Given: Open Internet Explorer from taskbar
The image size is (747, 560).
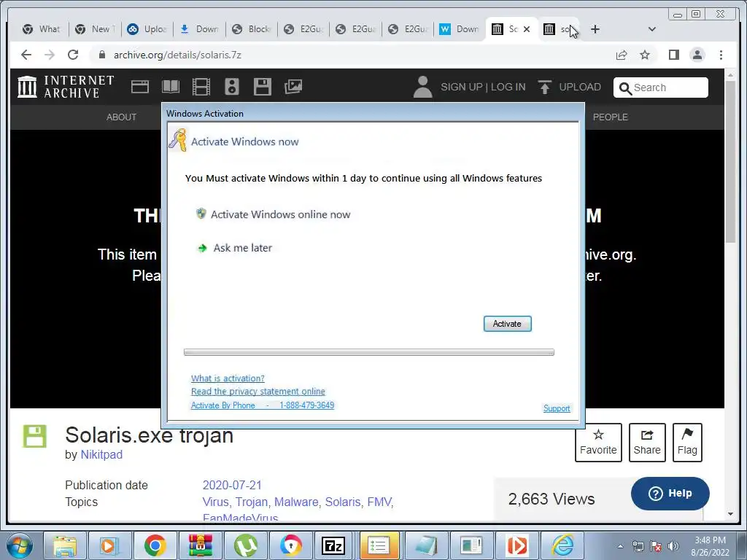Looking at the screenshot, I should click(x=562, y=545).
